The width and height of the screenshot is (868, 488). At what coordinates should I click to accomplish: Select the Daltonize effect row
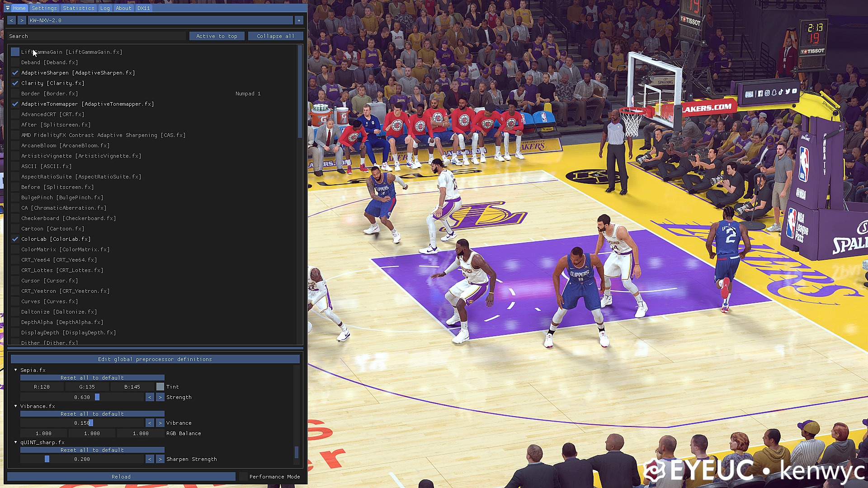tap(59, 312)
